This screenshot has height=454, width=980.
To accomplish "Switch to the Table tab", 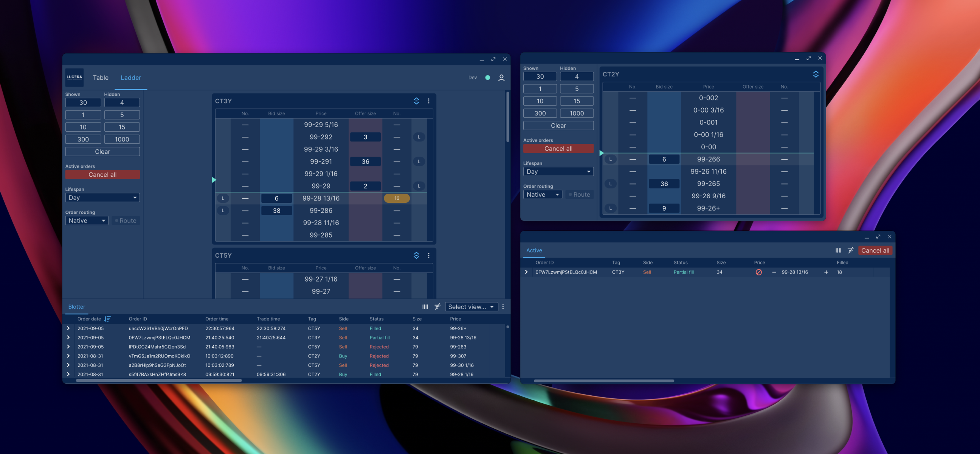I will coord(101,78).
